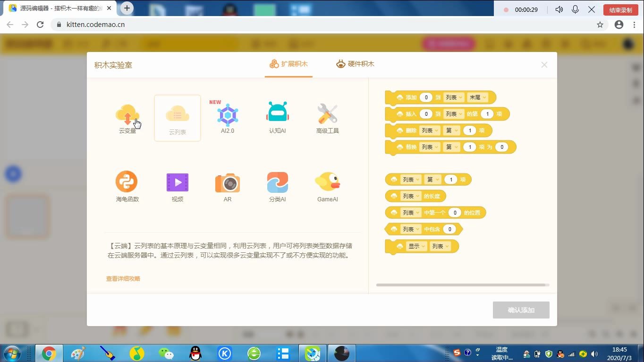The height and width of the screenshot is (362, 644).
Task: Open the Chrome profile icon
Action: pos(619,25)
